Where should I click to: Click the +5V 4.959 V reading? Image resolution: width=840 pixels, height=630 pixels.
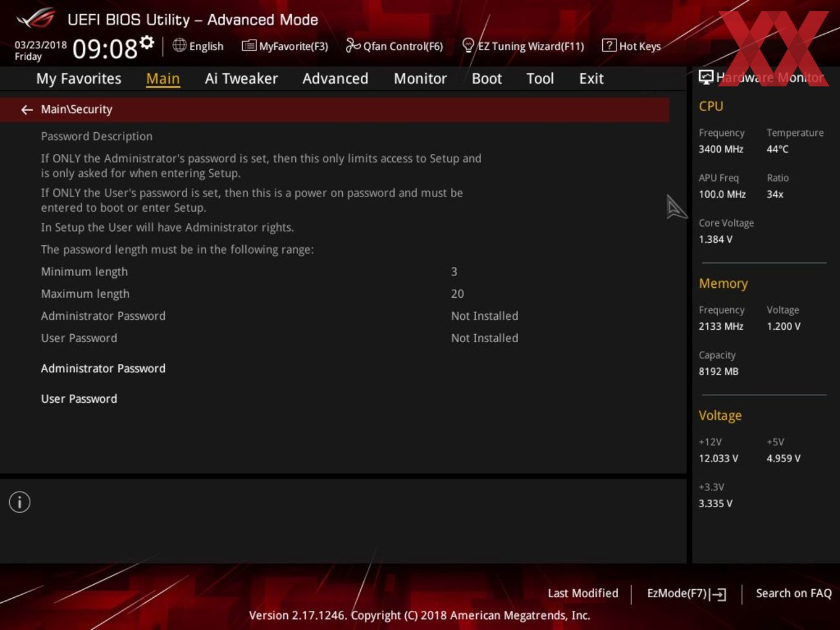click(783, 458)
